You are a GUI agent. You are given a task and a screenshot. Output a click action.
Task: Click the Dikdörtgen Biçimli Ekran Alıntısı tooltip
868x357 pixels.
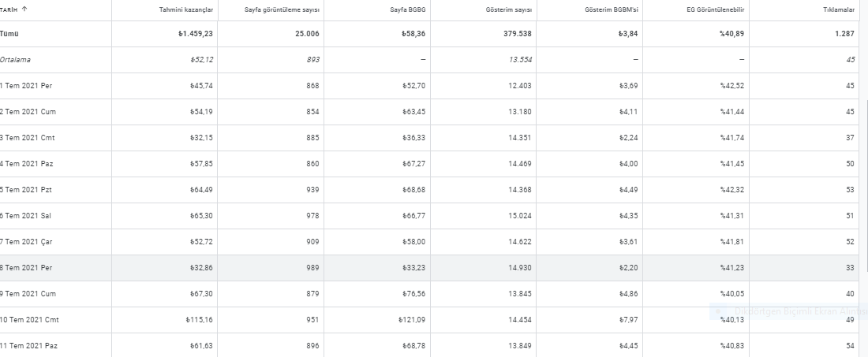coord(789,311)
